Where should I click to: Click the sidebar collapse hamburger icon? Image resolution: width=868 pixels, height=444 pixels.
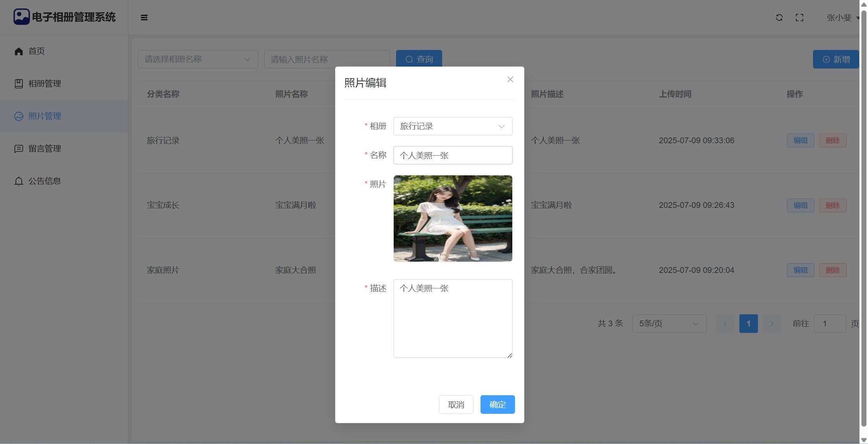tap(144, 17)
